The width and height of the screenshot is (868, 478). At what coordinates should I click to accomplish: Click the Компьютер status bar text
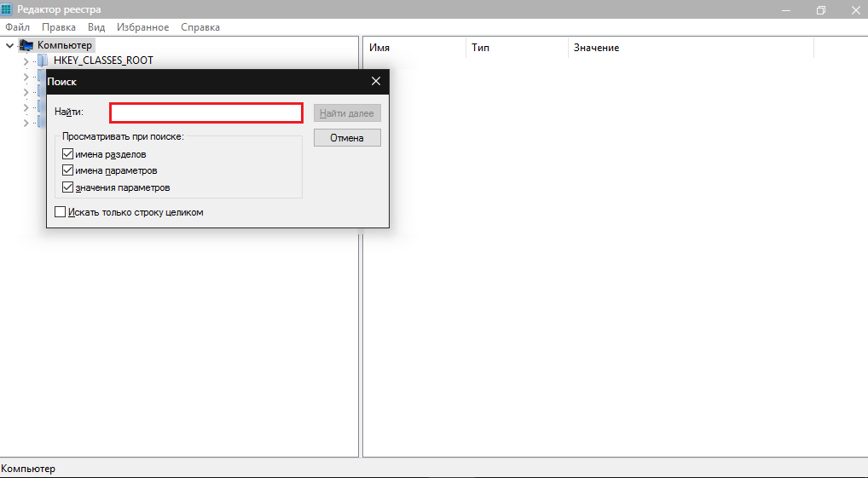pos(28,469)
